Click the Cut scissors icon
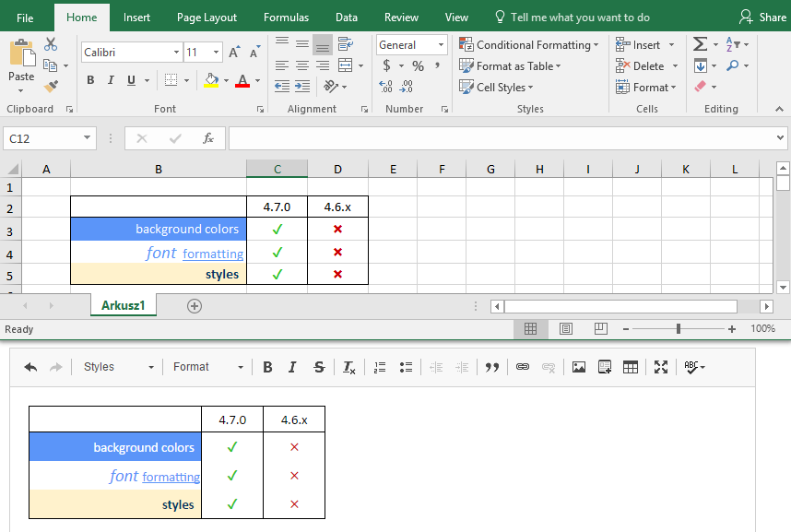The height and width of the screenshot is (532, 791). (x=51, y=44)
